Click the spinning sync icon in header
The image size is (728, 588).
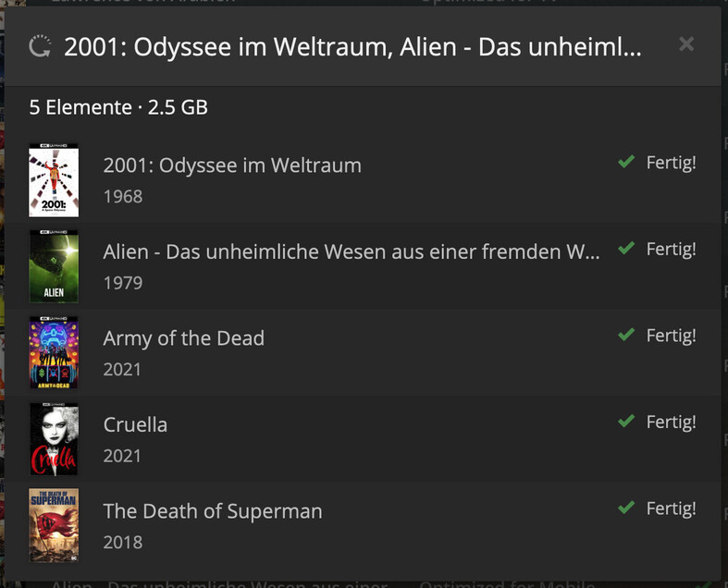(40, 46)
